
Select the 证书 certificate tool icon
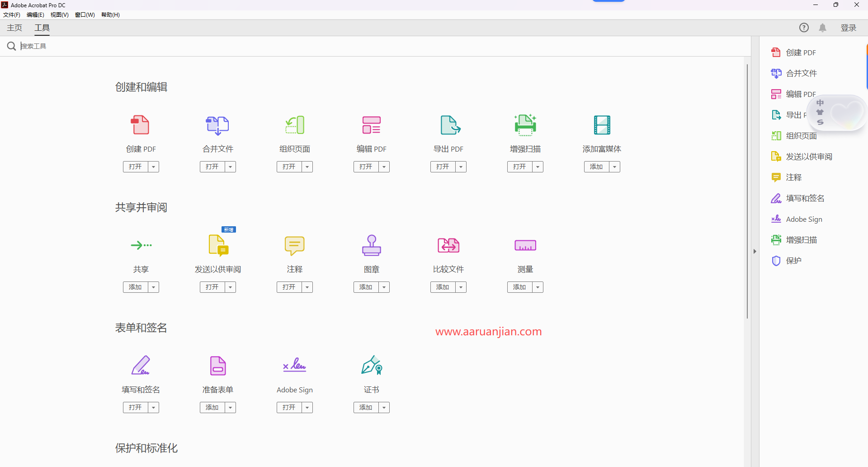[x=371, y=365]
